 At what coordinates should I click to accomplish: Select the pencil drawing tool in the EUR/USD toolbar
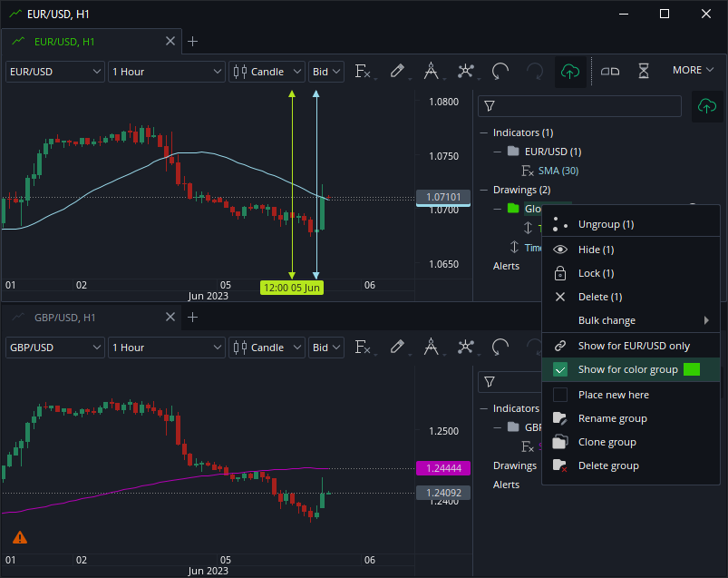coord(397,71)
